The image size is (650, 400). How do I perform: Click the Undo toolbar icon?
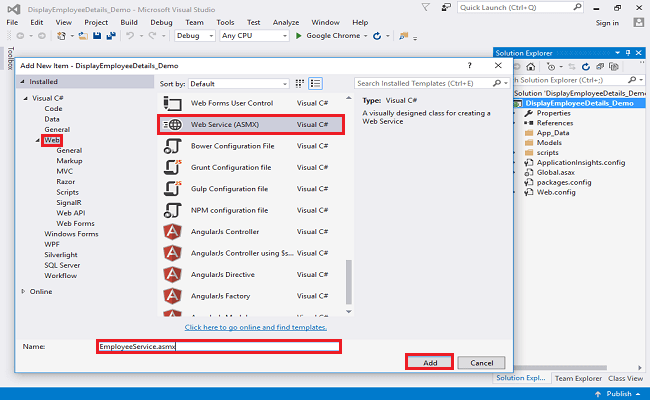tap(130, 36)
